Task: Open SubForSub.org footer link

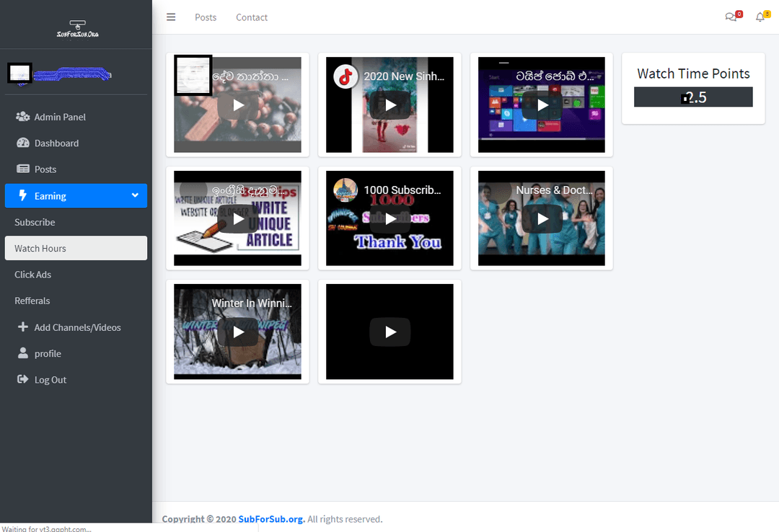Action: click(272, 519)
